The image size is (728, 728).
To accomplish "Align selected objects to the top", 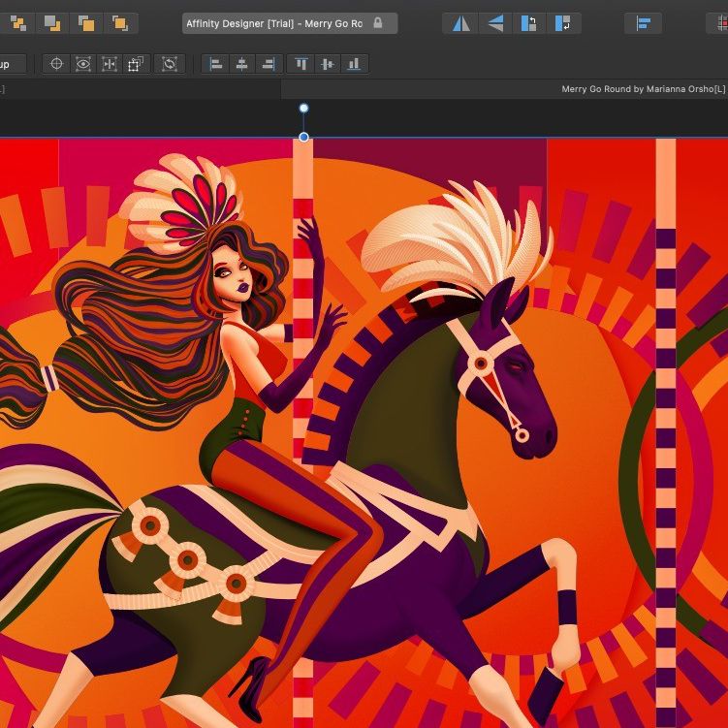I will point(301,64).
